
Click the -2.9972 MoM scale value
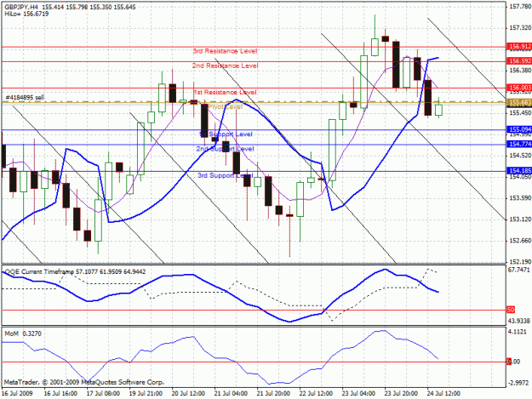(x=518, y=383)
